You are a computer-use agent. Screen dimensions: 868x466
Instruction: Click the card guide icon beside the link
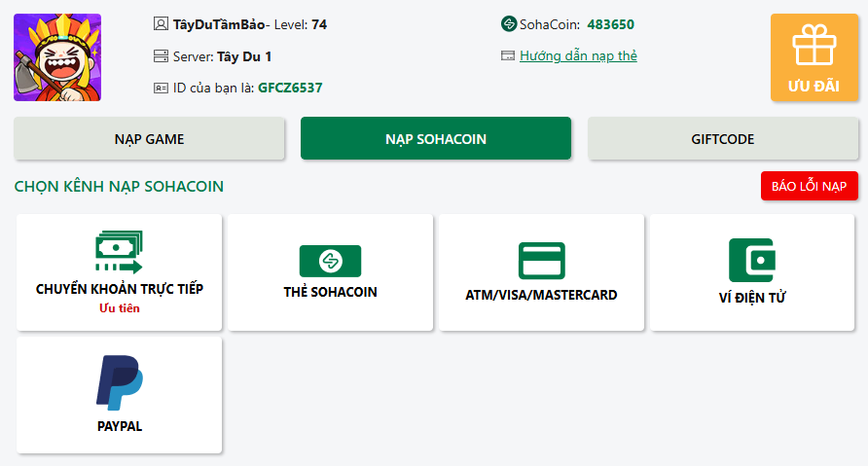(x=508, y=55)
